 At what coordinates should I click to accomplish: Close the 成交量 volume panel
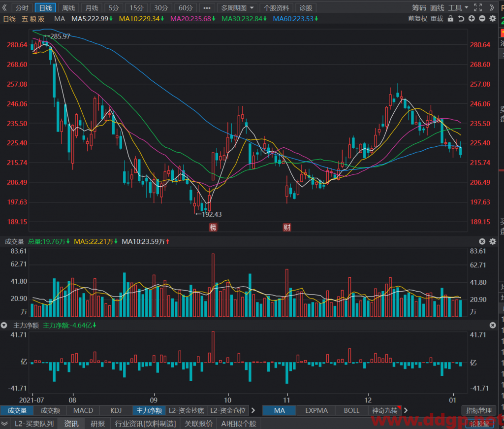482,241
